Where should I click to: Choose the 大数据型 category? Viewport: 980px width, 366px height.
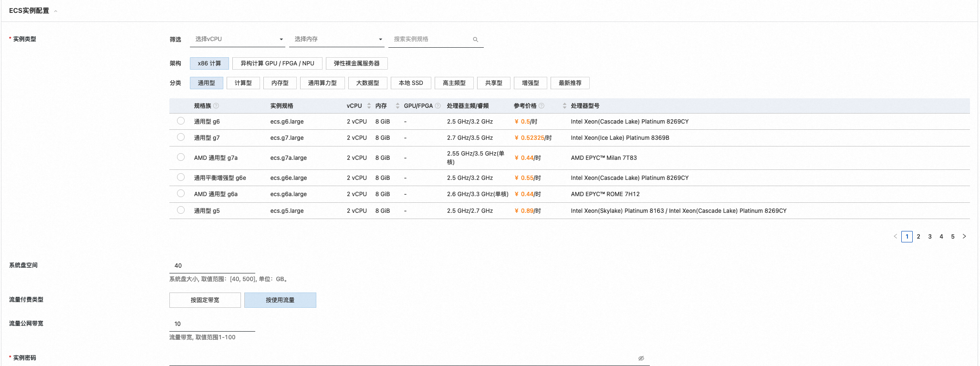coord(368,83)
